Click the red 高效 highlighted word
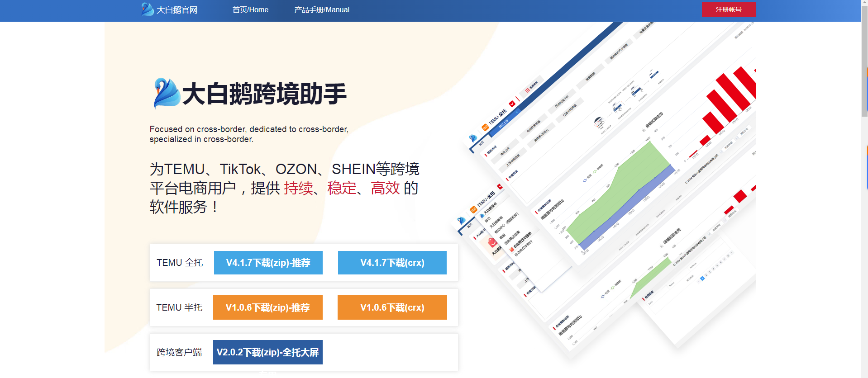 tap(385, 188)
